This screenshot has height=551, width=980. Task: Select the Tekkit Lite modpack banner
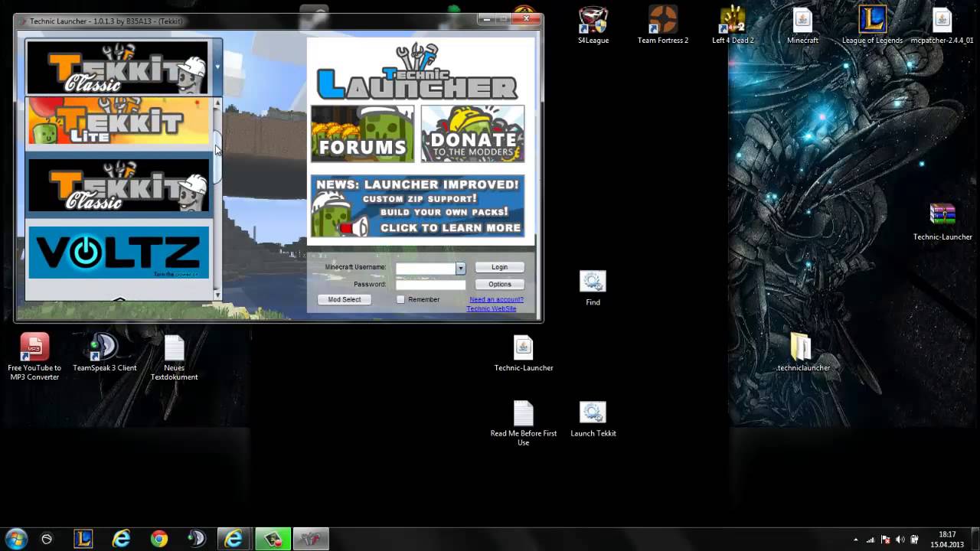click(118, 121)
